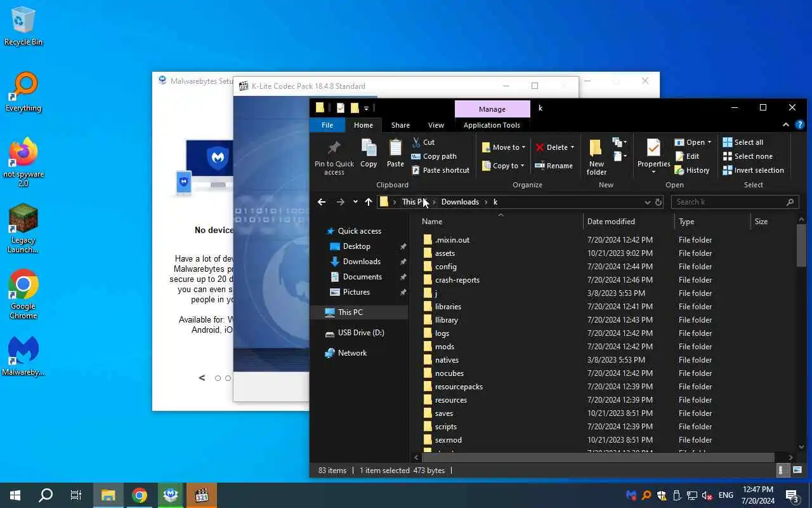Open notification center in system tray
The image size is (812, 508).
click(792, 496)
